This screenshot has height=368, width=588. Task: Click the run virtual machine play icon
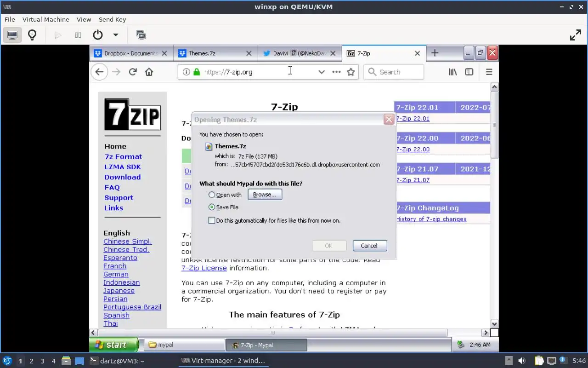click(58, 35)
